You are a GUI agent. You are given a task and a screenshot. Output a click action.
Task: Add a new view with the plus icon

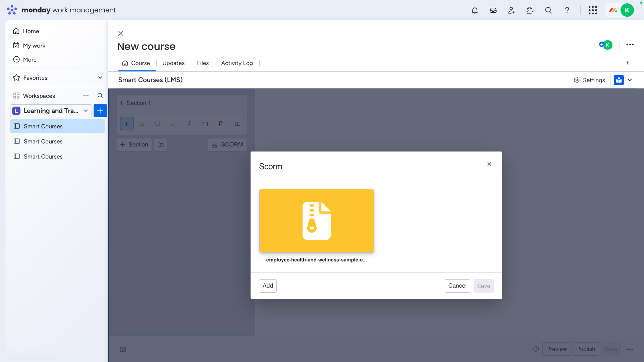627,63
